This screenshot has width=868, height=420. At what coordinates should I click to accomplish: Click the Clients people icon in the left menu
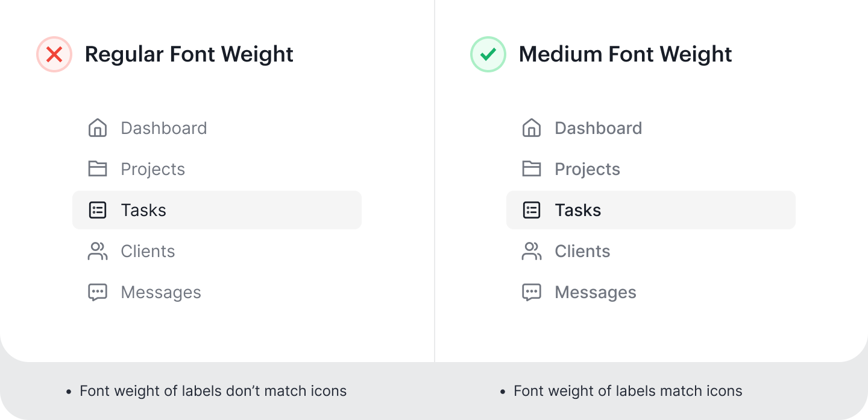pyautogui.click(x=98, y=251)
